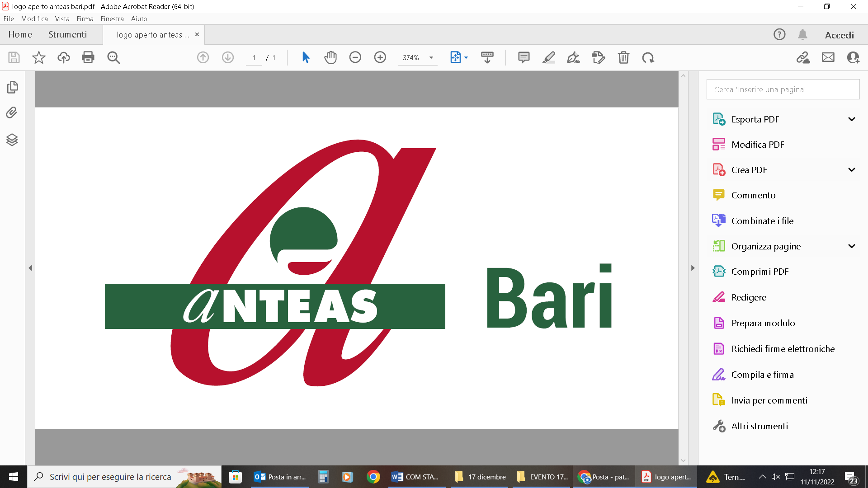The width and height of the screenshot is (868, 488).
Task: Click the tools search field
Action: [783, 89]
